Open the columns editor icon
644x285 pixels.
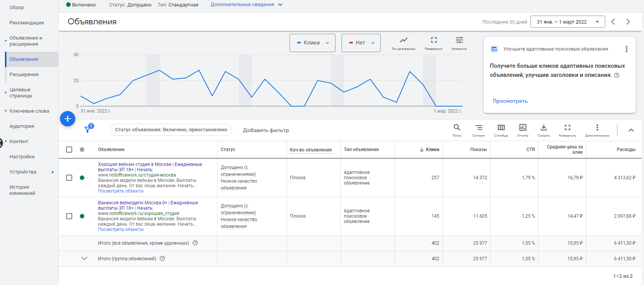[501, 128]
